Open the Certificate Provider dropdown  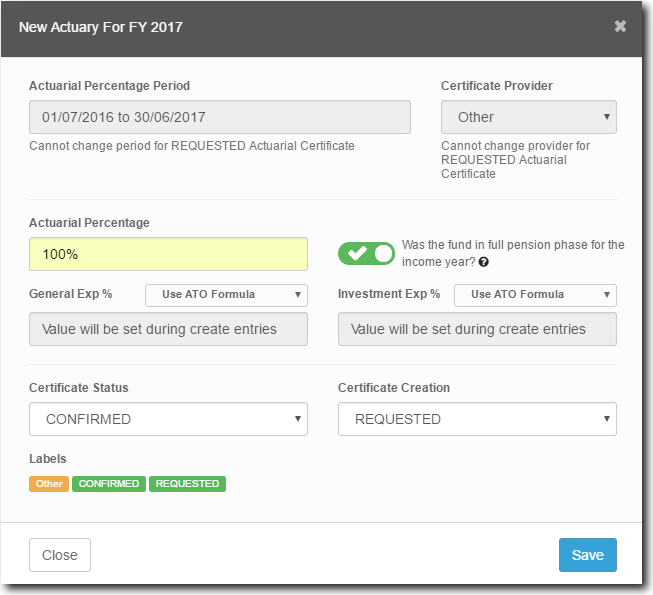tap(528, 117)
